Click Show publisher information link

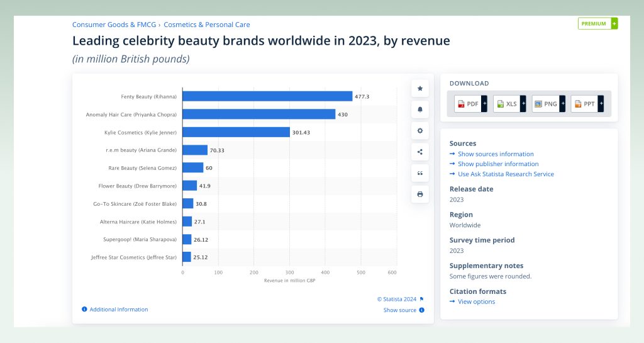(x=498, y=164)
